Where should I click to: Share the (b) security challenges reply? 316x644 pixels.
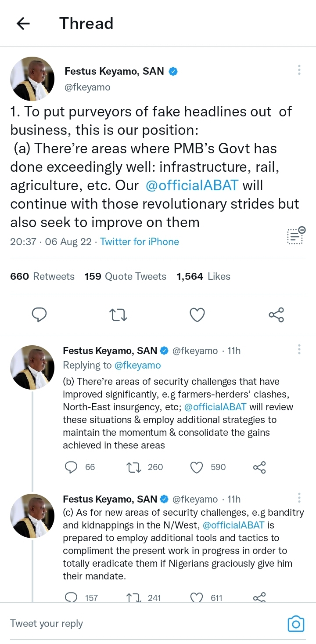[x=259, y=467]
